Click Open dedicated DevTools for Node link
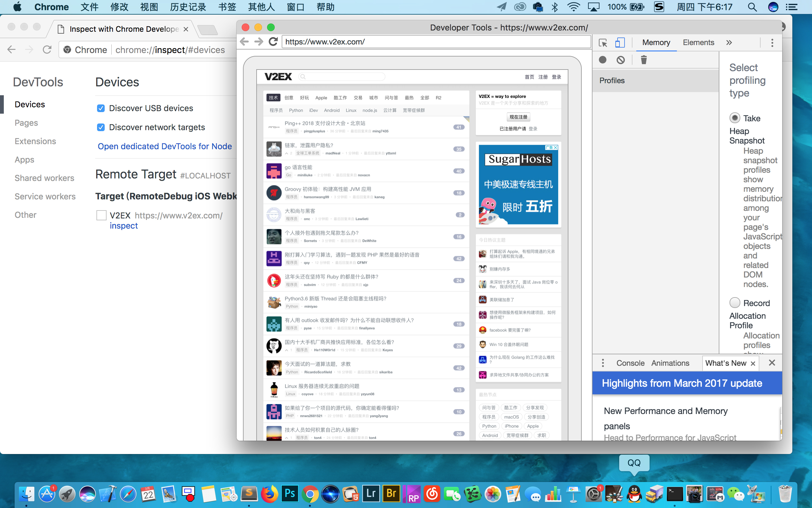This screenshot has width=812, height=508. pyautogui.click(x=165, y=146)
